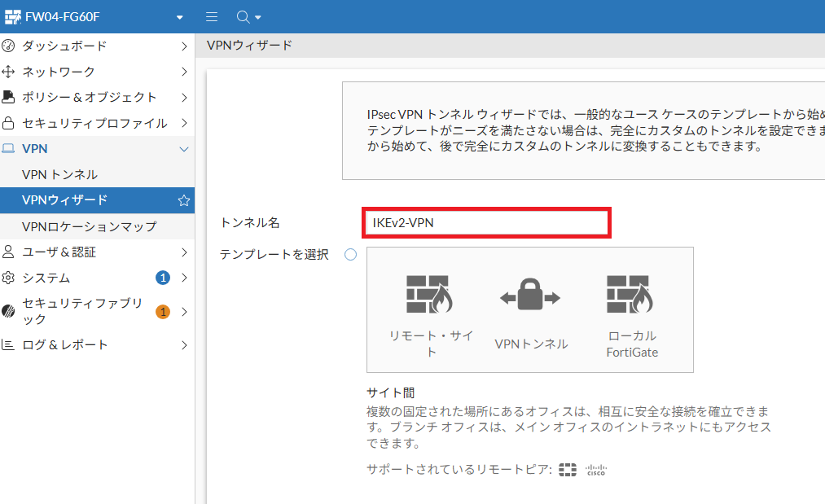Screen dimensions: 825x504
Task: Expand the セキュリティファブリック chevron
Action: (184, 312)
